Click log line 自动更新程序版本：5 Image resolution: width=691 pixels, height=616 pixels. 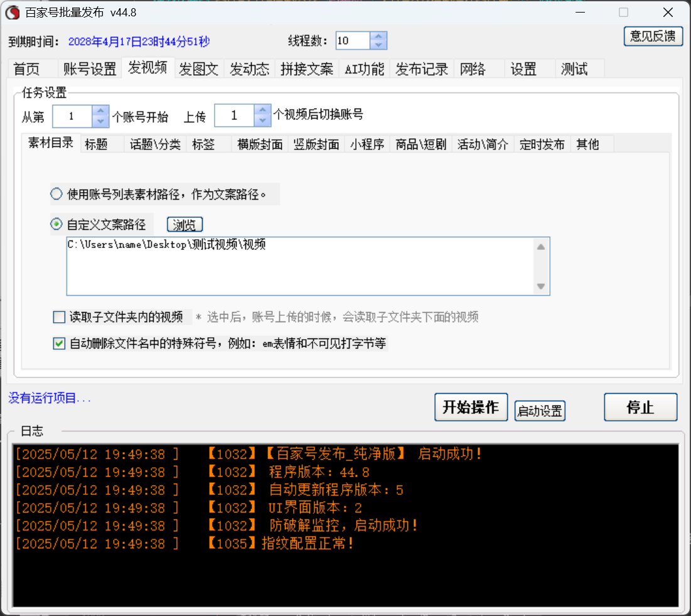click(x=209, y=490)
